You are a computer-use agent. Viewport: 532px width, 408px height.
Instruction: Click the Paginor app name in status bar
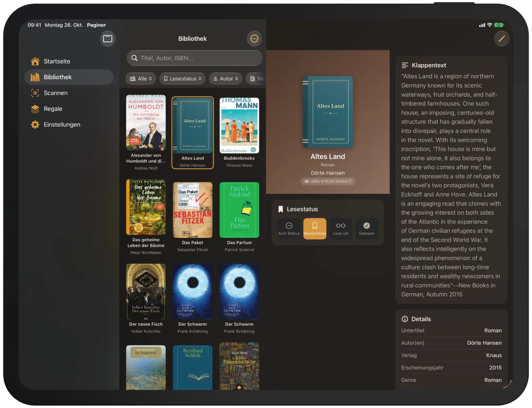coord(96,25)
